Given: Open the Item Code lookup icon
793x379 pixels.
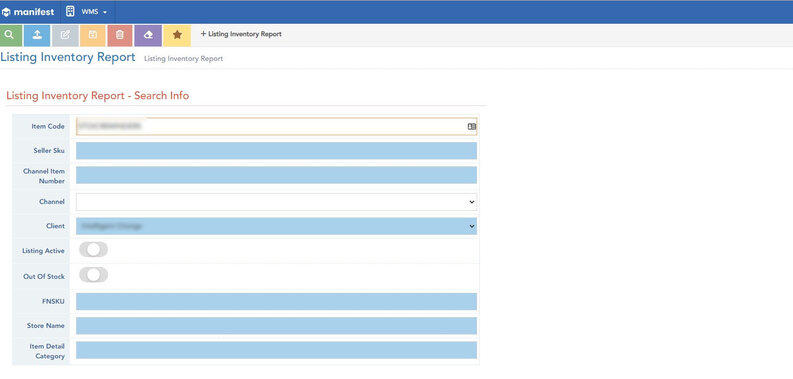Looking at the screenshot, I should tap(471, 127).
